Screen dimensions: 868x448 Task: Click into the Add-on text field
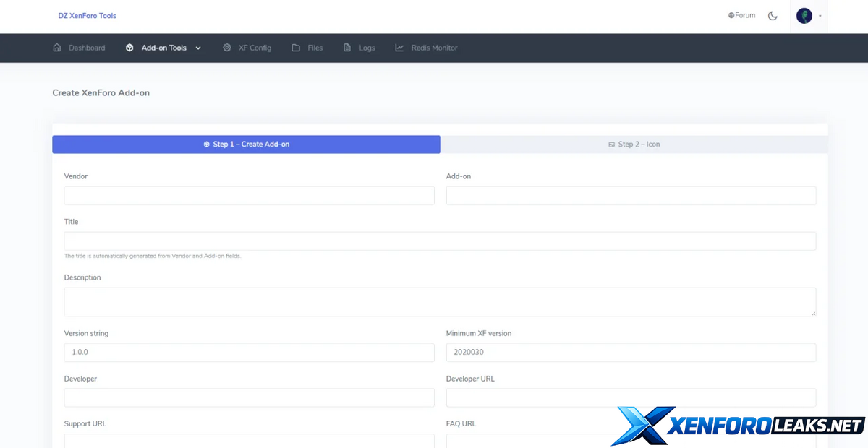tap(631, 196)
